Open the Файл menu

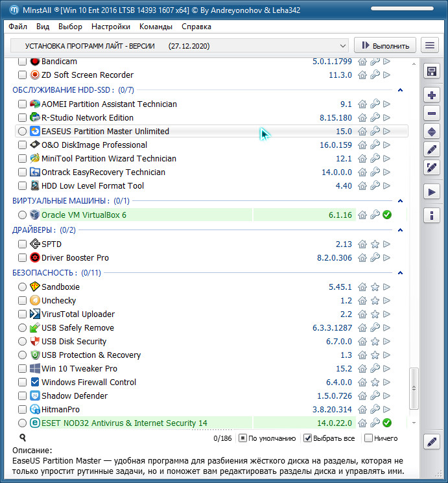[18, 27]
